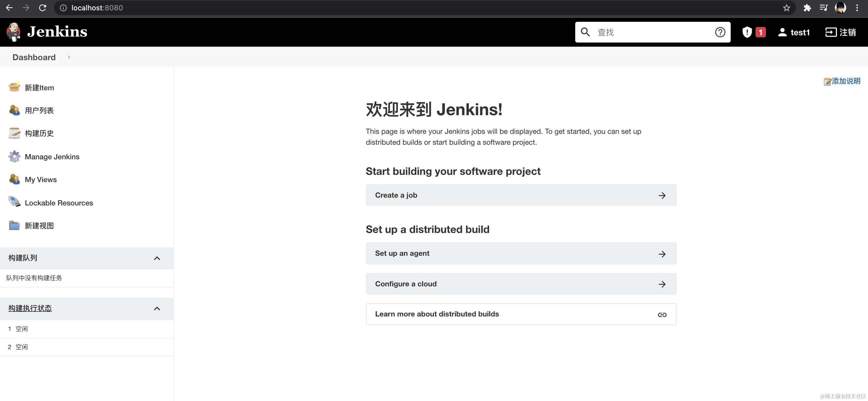Viewport: 868px width, 401px height.
Task: Open the Chrome extensions puzzle icon
Action: coord(807,8)
